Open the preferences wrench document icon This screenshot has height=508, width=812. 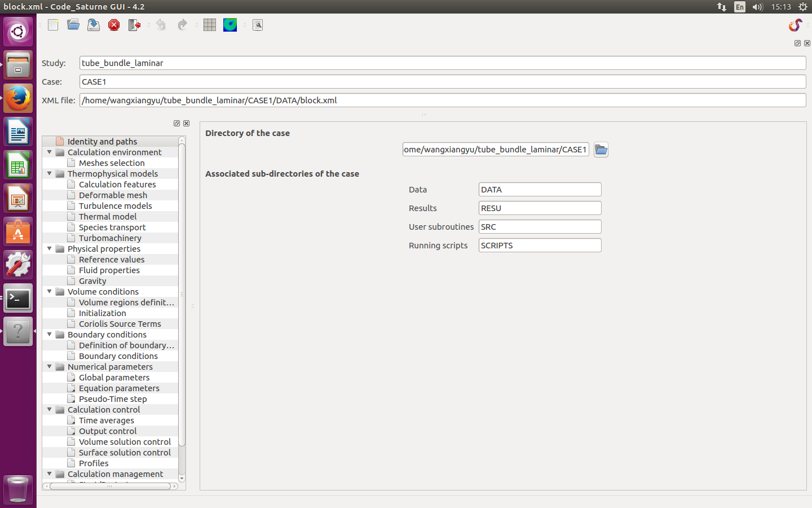[x=258, y=25]
